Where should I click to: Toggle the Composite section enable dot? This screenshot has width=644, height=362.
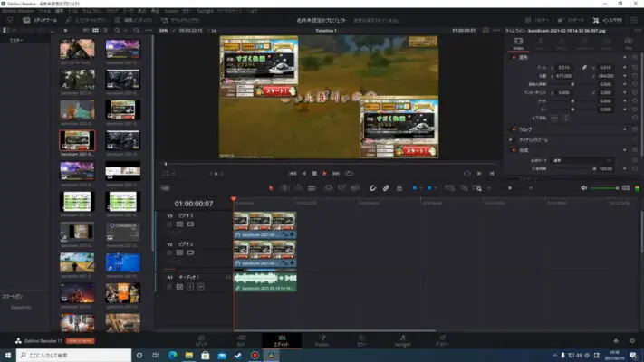tap(514, 150)
